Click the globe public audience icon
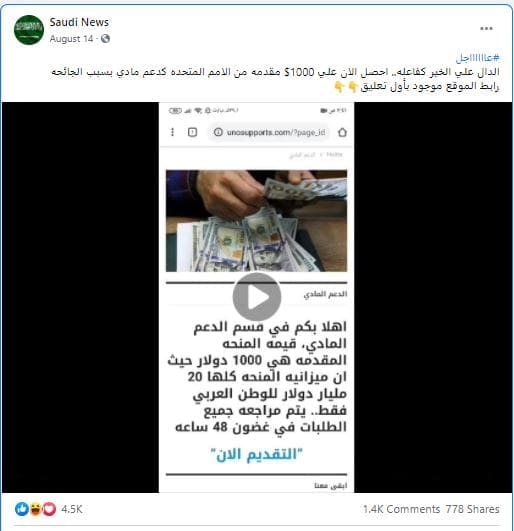Viewport: 514px width, 531px height. pos(105,39)
